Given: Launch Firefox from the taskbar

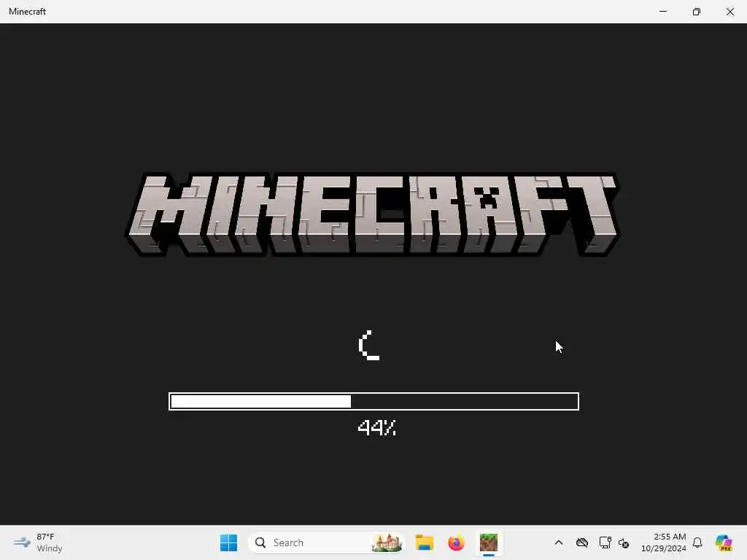Looking at the screenshot, I should [457, 542].
